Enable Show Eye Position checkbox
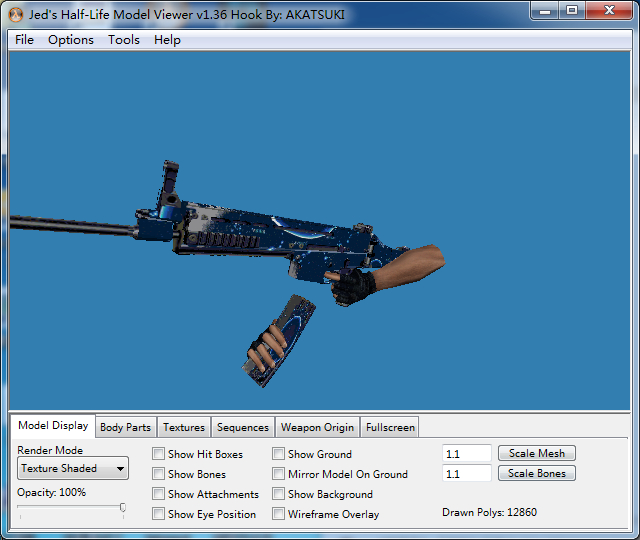The height and width of the screenshot is (540, 640). (158, 514)
